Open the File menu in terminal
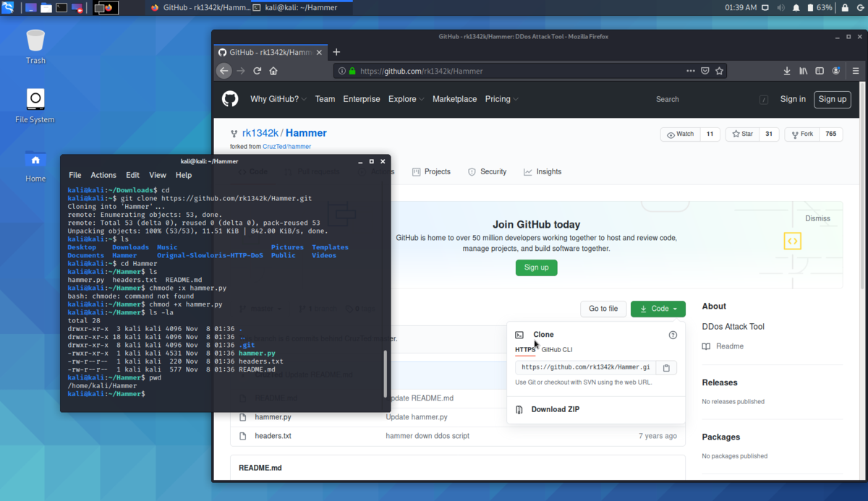 (x=75, y=175)
